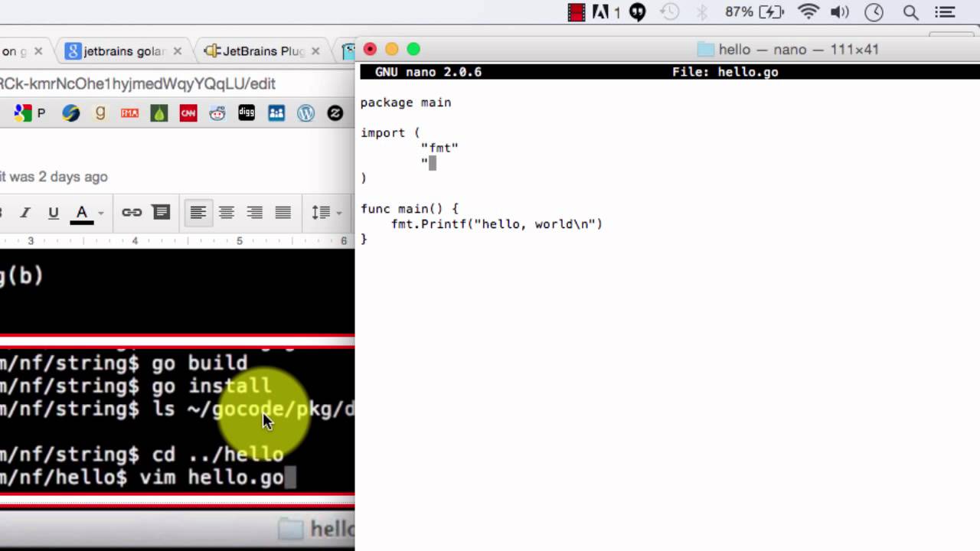Click the insert link icon
The width and height of the screenshot is (980, 551).
pyautogui.click(x=132, y=213)
